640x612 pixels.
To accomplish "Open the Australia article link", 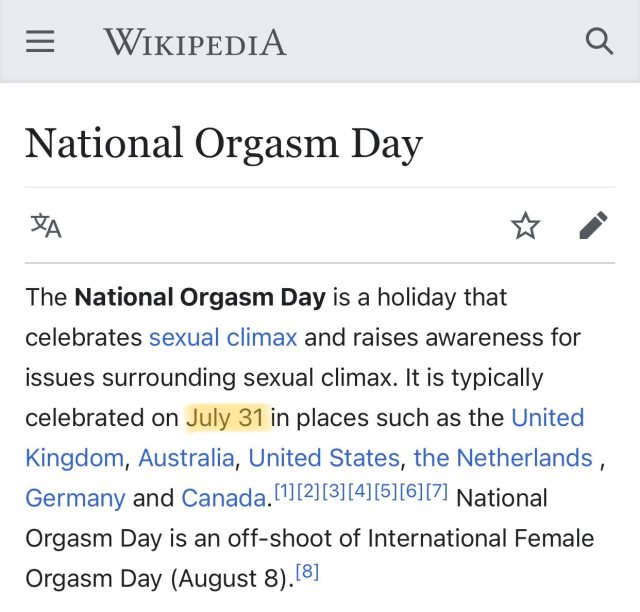I will [x=185, y=458].
